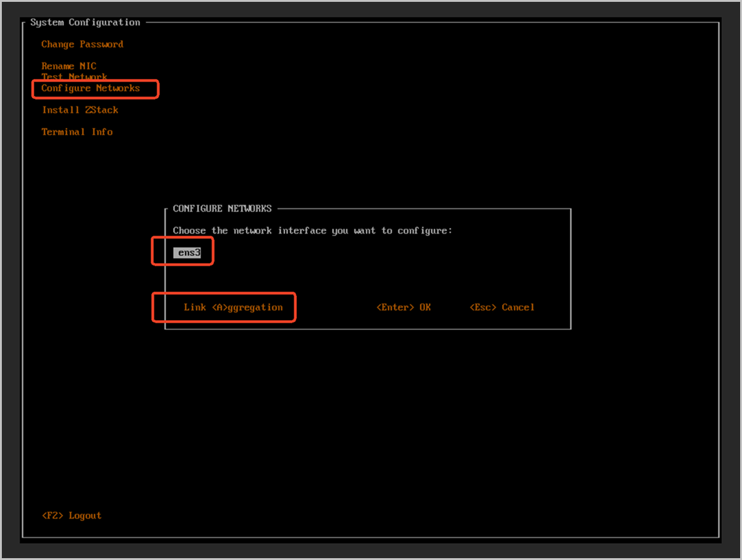Open the Terminal Info entry
The height and width of the screenshot is (560, 742).
click(77, 132)
